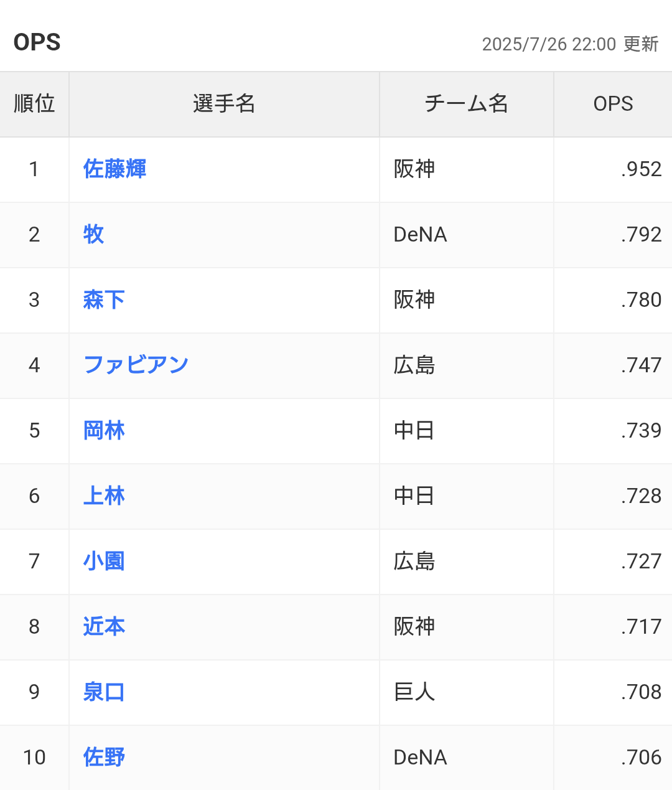The image size is (672, 790).
Task: Select the .952 OPS value cell
Action: pos(613,169)
